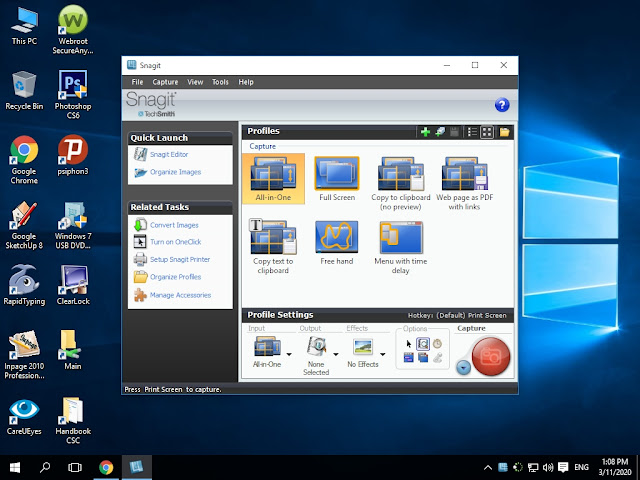Toggle the keep links option
This screenshot has width=640, height=480.
click(409, 358)
